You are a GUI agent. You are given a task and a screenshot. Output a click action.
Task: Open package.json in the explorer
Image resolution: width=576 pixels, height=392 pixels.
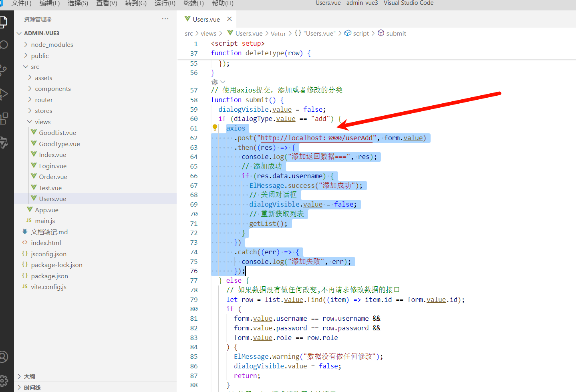tap(49, 276)
